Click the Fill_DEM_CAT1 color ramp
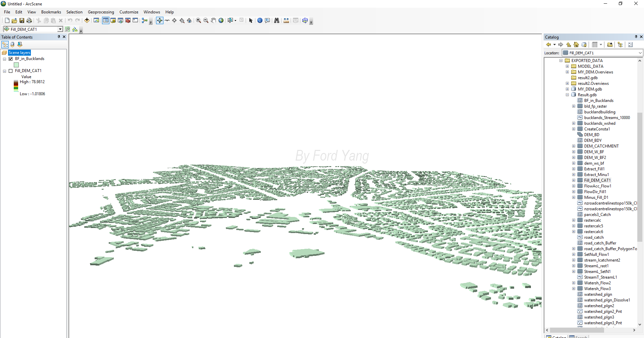Screen dimensions: 644x338 pos(16,86)
